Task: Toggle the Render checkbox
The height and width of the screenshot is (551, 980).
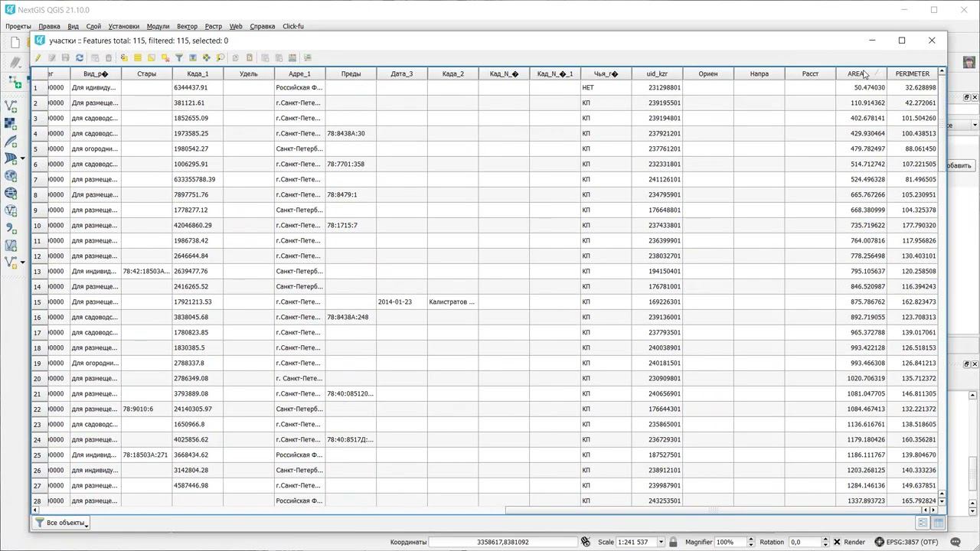Action: tap(836, 542)
